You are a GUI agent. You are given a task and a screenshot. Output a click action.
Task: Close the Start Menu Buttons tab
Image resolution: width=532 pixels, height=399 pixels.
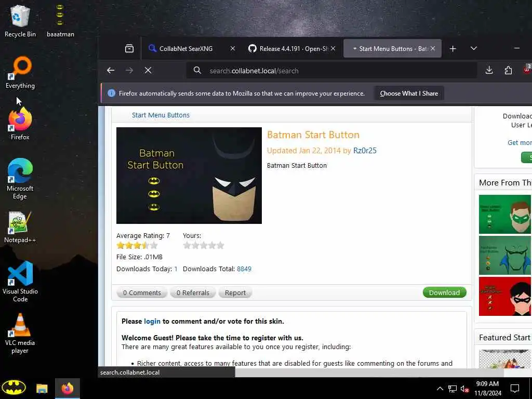point(433,48)
